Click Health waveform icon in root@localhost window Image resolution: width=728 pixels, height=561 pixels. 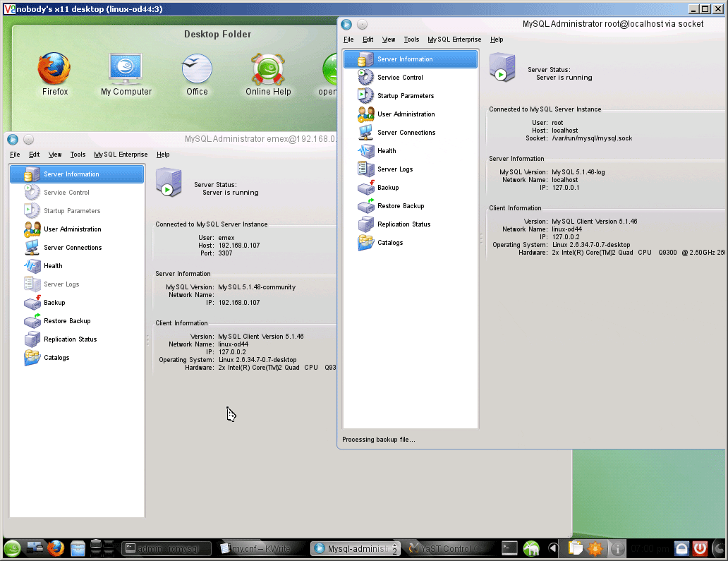[365, 150]
